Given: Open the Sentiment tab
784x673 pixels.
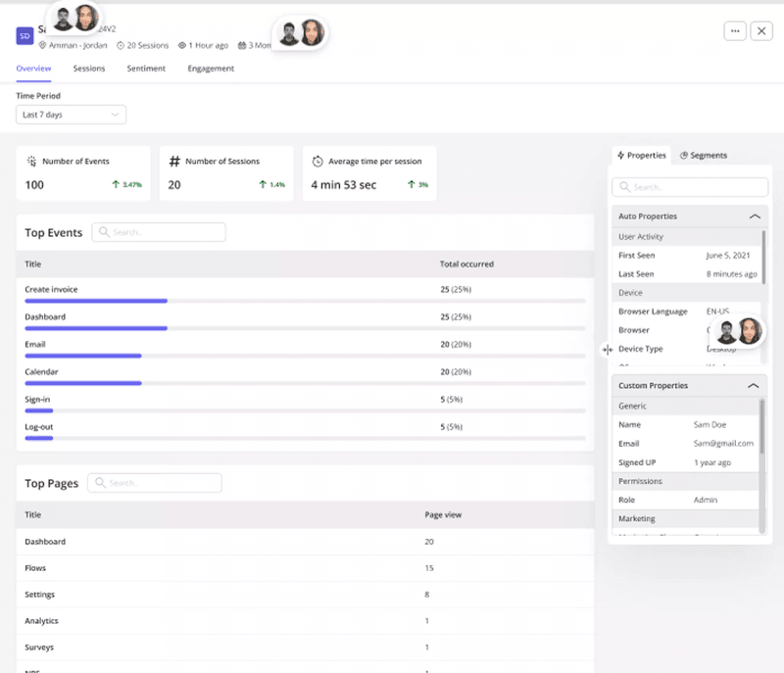Looking at the screenshot, I should [x=145, y=69].
